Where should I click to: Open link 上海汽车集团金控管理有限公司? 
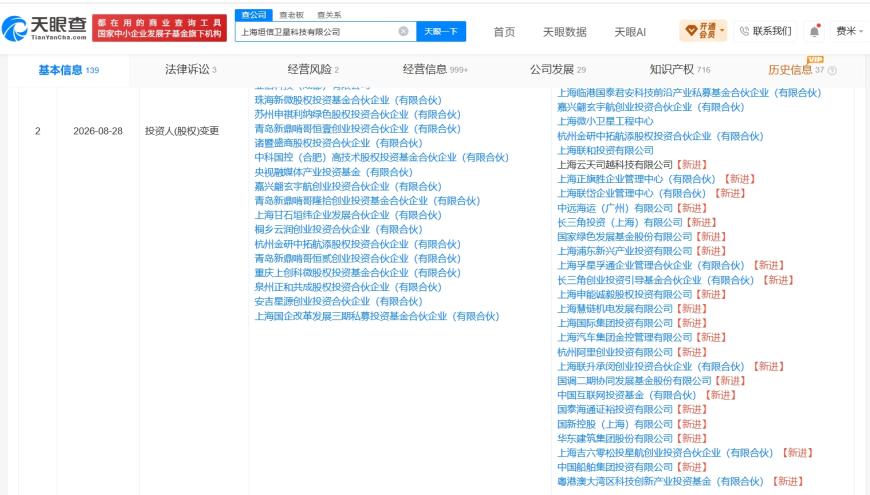point(624,337)
